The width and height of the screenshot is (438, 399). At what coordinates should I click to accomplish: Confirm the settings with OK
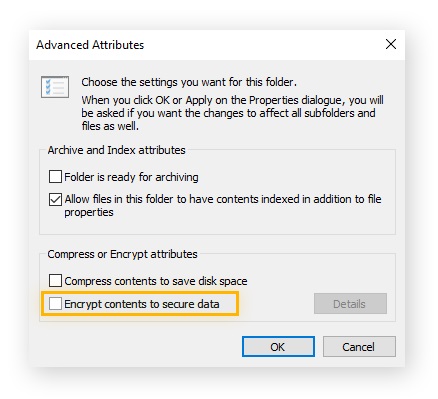click(x=278, y=347)
